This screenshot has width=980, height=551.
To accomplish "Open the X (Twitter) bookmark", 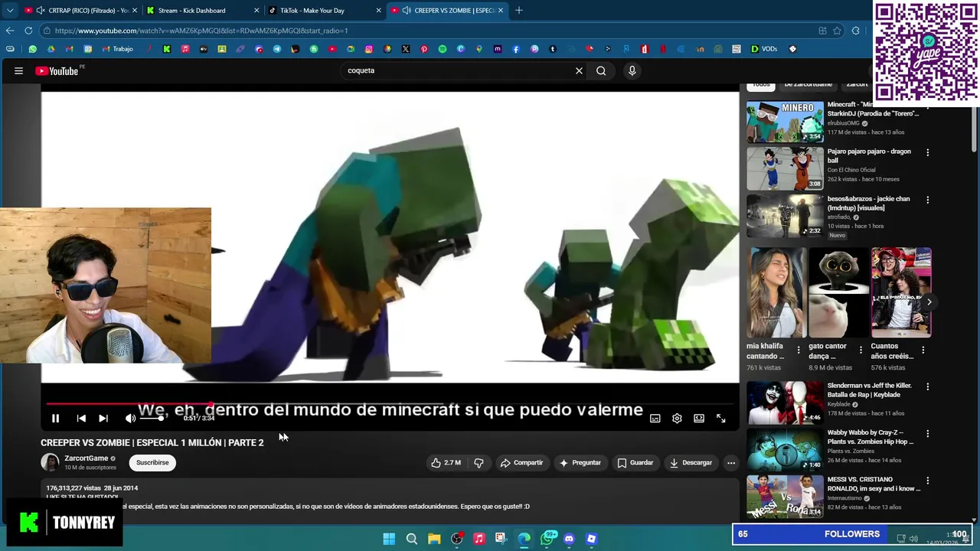I will coord(406,49).
